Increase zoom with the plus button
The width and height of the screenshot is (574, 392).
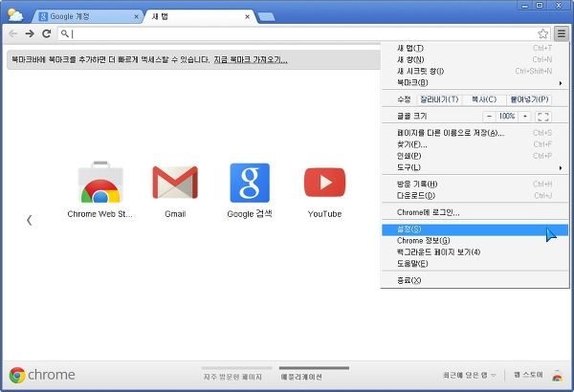point(525,117)
